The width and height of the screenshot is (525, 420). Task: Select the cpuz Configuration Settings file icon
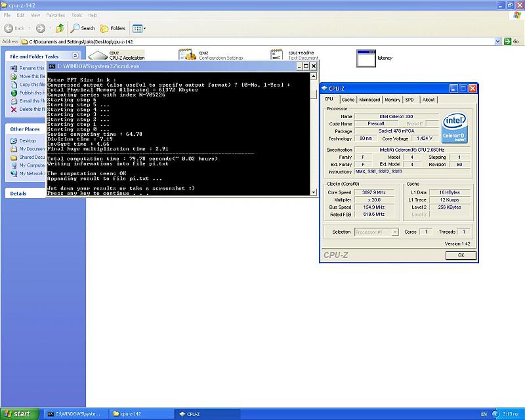pyautogui.click(x=187, y=54)
